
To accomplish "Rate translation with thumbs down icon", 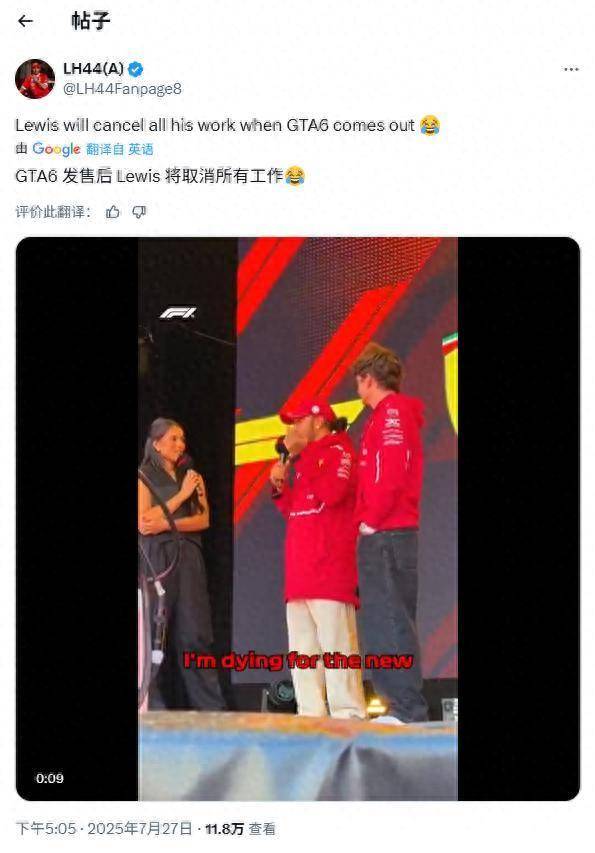I will click(139, 212).
